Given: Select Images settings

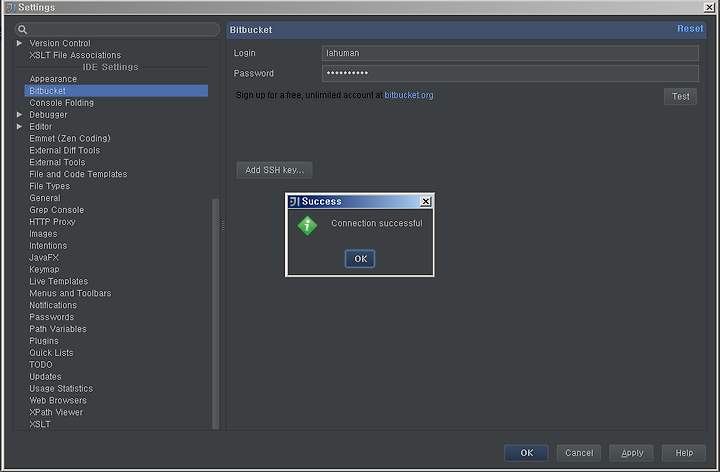Looking at the screenshot, I should click(x=43, y=234).
